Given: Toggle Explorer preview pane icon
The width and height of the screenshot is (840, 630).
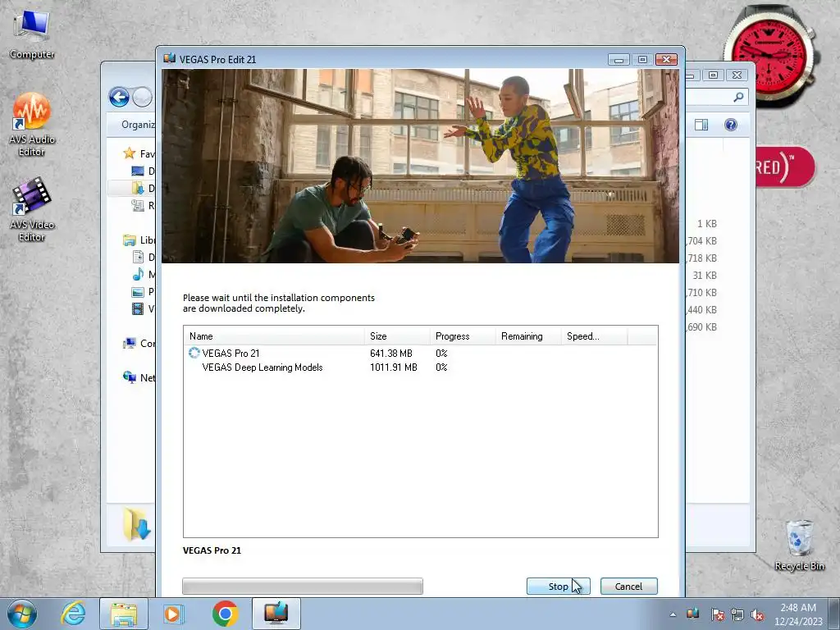Looking at the screenshot, I should (701, 125).
